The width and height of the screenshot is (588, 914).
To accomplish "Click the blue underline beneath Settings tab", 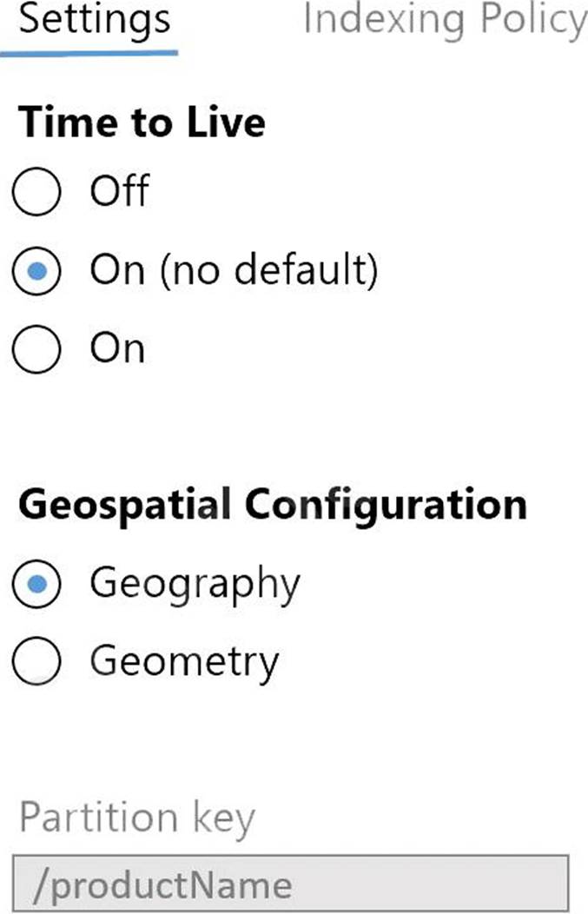I will coord(89,53).
